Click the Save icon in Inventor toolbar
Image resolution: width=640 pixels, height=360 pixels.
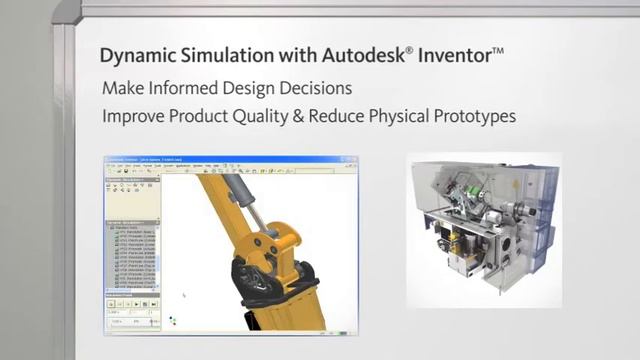pos(126,171)
